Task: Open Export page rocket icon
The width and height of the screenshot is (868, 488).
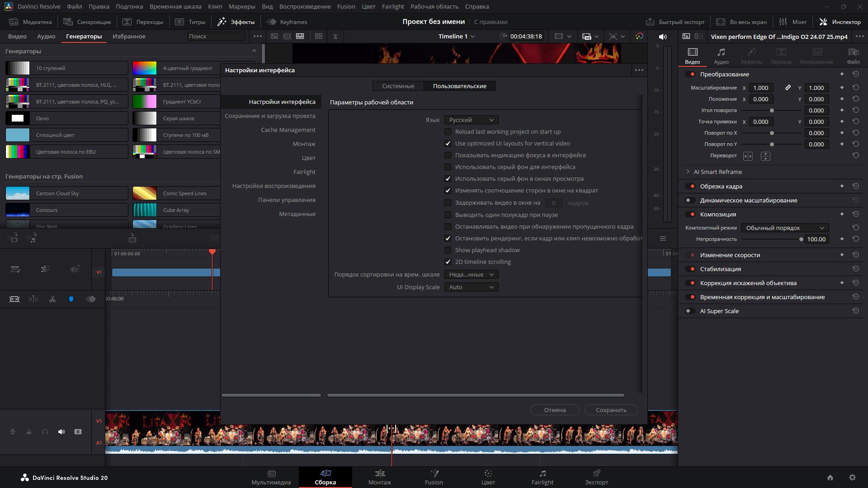Action: [596, 474]
